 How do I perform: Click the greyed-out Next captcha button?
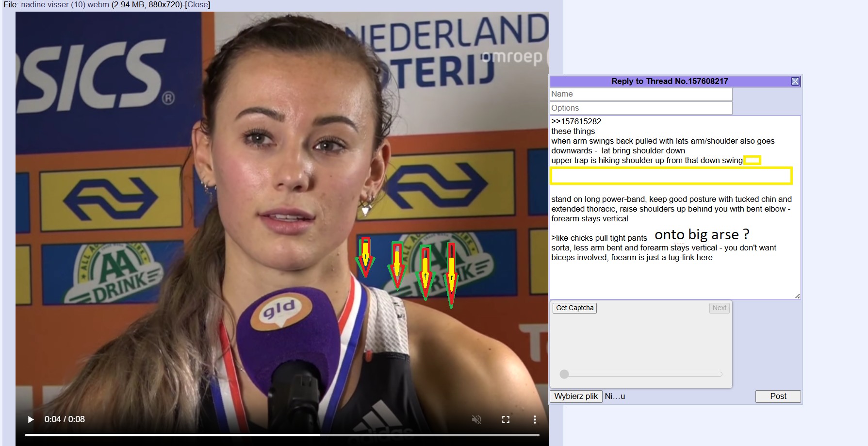point(719,308)
